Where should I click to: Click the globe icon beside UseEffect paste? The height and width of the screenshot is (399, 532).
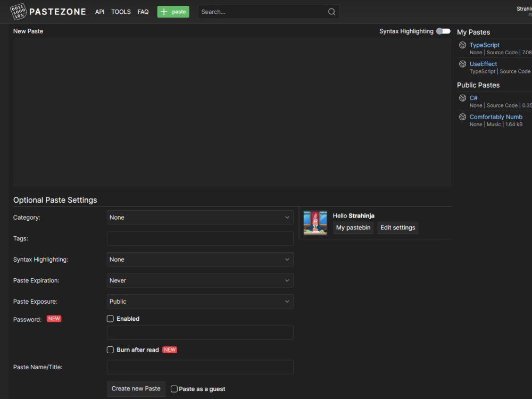[462, 64]
